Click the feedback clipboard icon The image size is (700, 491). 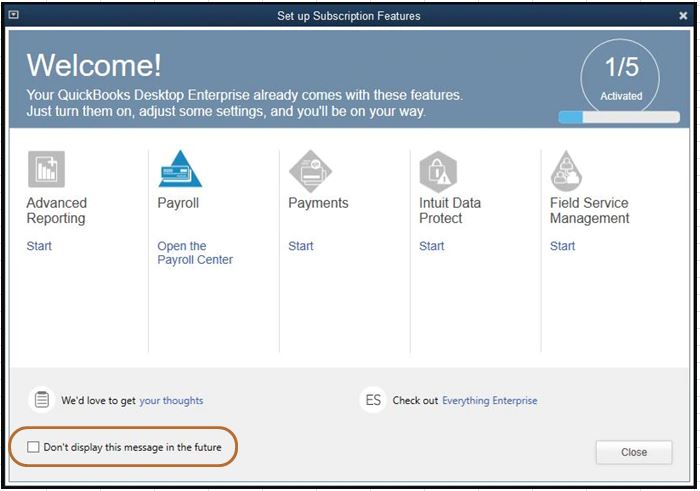coord(41,400)
